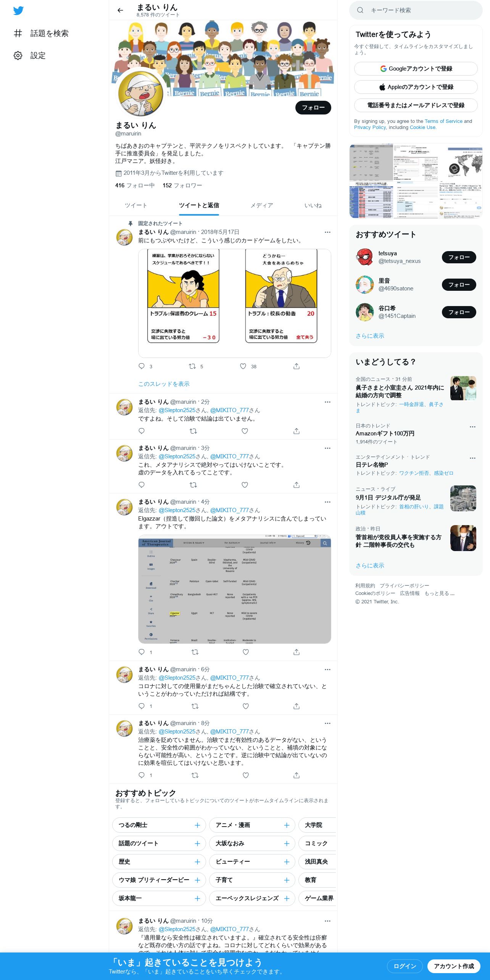The width and height of the screenshot is (490, 980).
Task: Click the Twitter bird logo
Action: tap(18, 11)
